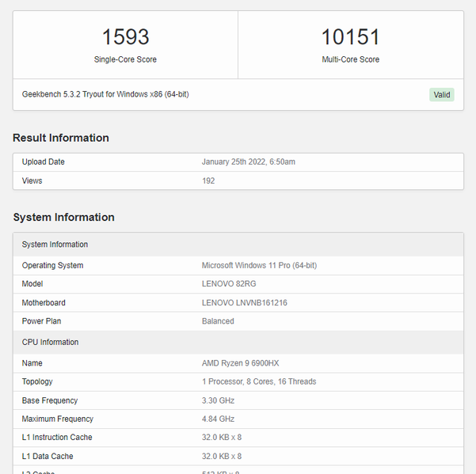Viewport: 476px width, 474px height.
Task: Click the Valid status badge
Action: point(442,95)
